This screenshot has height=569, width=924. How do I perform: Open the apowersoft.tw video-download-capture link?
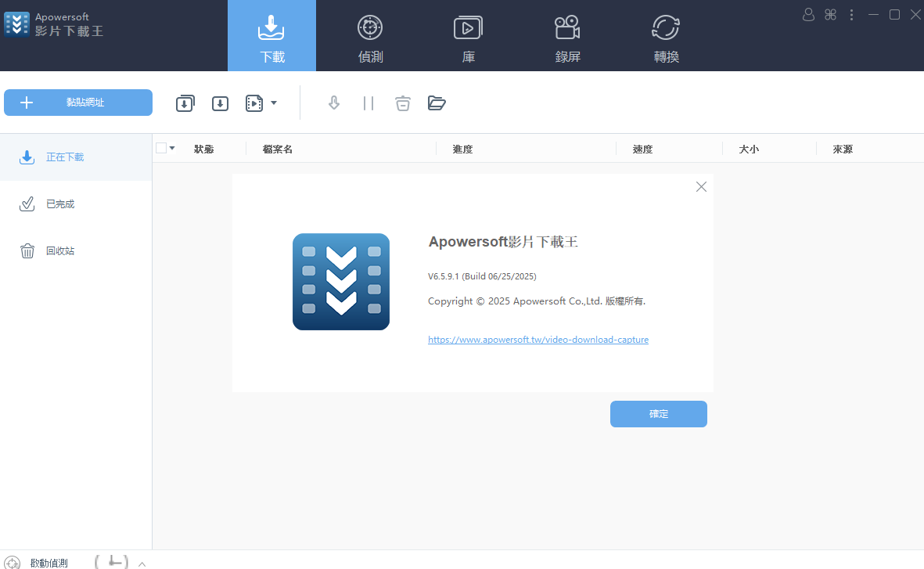point(538,340)
